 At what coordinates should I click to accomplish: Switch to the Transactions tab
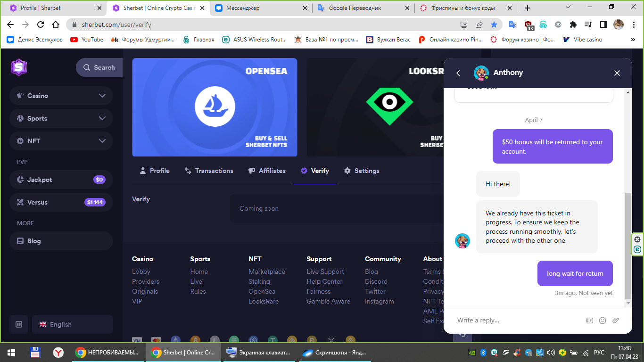pos(209,171)
